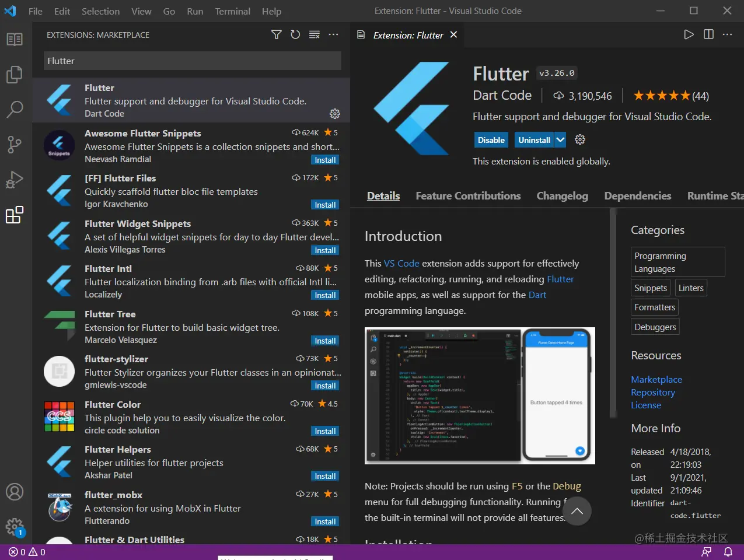
Task: Open the Selection menu
Action: click(x=100, y=11)
